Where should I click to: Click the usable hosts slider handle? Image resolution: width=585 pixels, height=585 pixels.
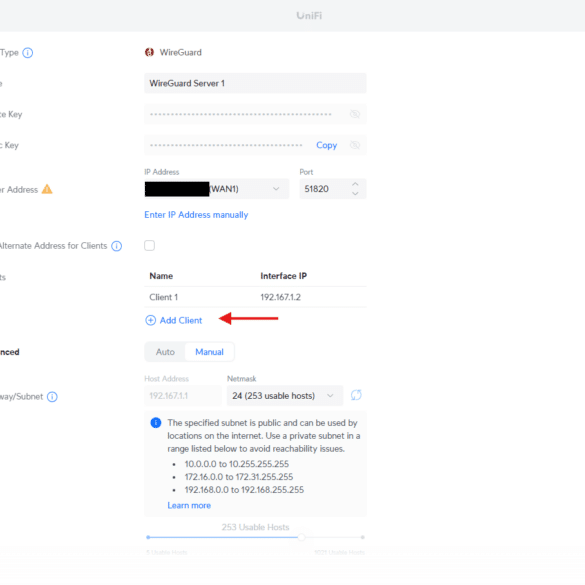point(301,537)
